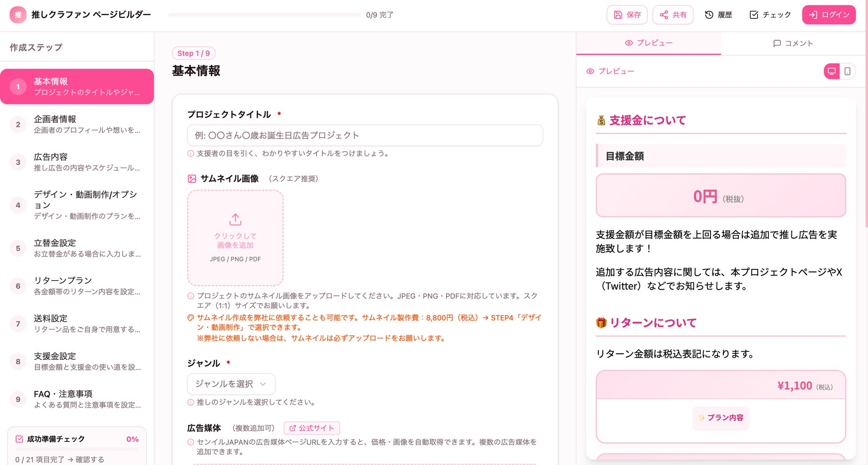The height and width of the screenshot is (465, 868).
Task: Switch preview to mobile phone view
Action: 848,71
